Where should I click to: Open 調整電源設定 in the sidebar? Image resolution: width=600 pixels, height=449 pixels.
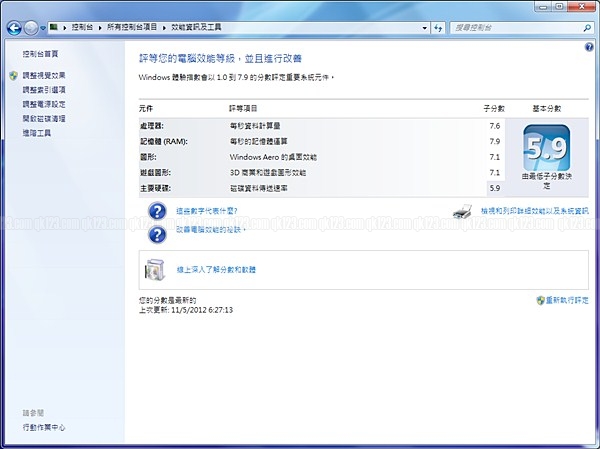tap(44, 104)
